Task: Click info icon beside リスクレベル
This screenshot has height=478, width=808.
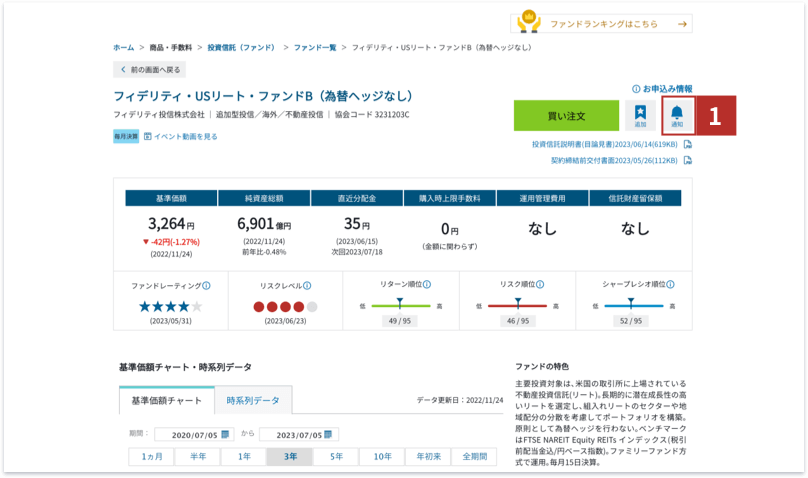Action: pyautogui.click(x=307, y=286)
